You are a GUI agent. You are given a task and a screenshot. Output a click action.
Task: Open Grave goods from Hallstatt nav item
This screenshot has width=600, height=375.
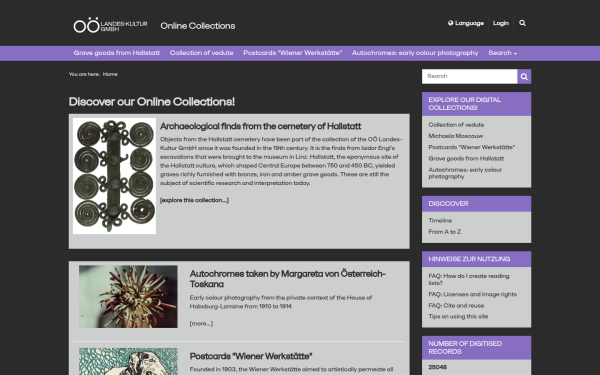[x=117, y=53]
